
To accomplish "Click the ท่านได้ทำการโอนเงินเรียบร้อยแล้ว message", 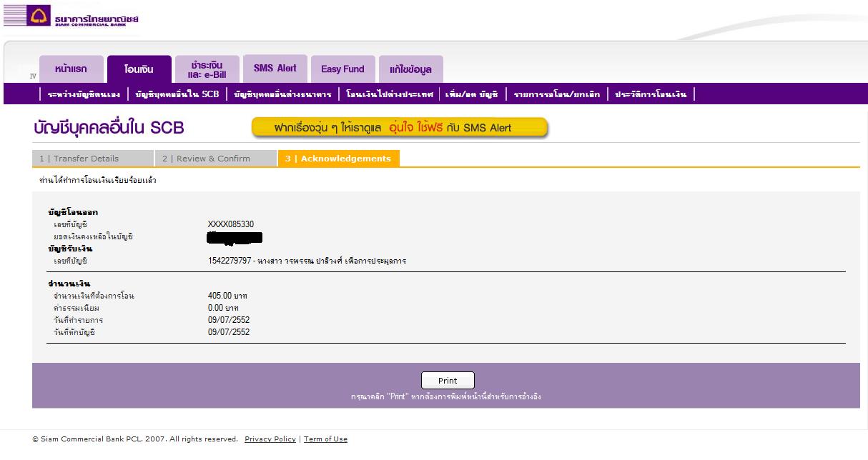I will coord(98,180).
